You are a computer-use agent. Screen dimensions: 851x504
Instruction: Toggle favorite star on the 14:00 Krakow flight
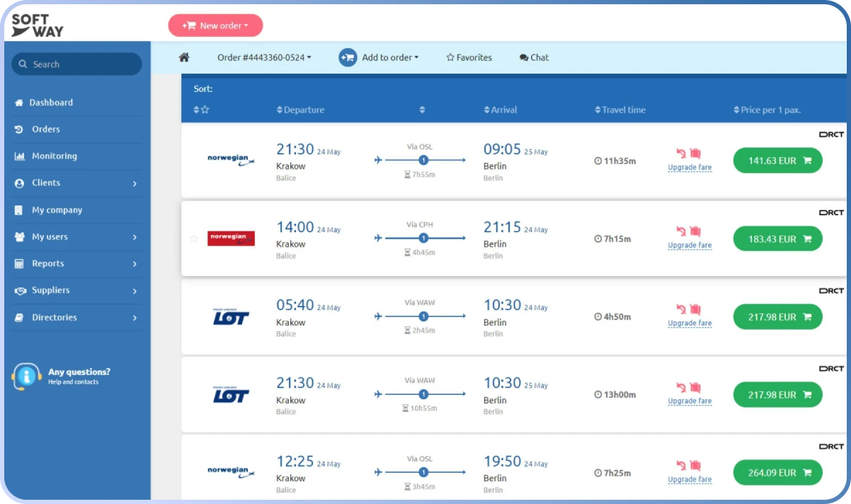(194, 239)
